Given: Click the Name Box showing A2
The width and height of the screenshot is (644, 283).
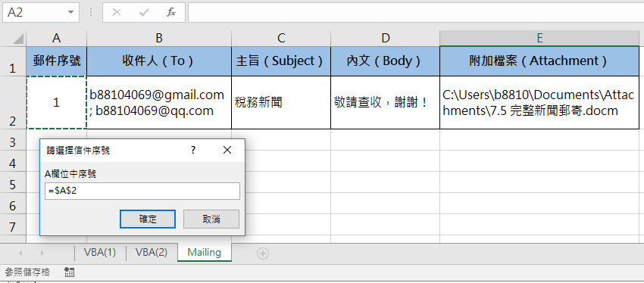Looking at the screenshot, I should 40,13.
